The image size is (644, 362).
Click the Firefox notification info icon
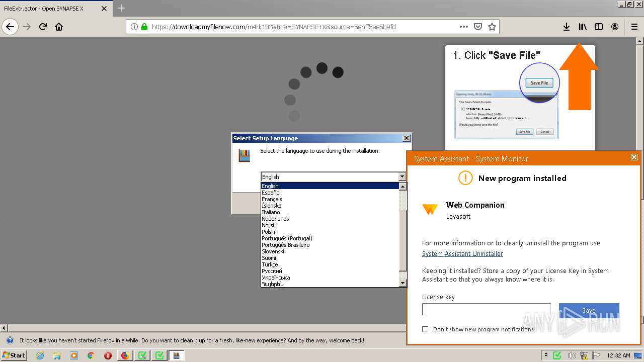tap(10, 340)
